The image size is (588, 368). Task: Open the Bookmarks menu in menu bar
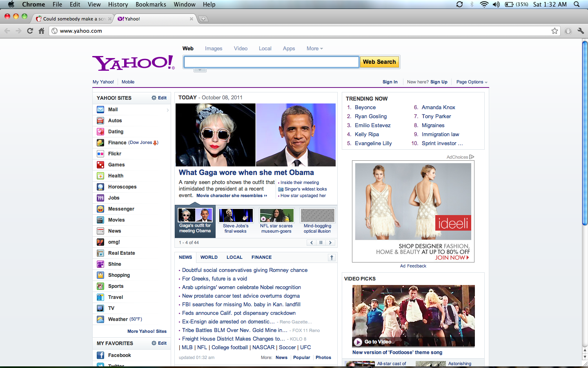pyautogui.click(x=151, y=4)
